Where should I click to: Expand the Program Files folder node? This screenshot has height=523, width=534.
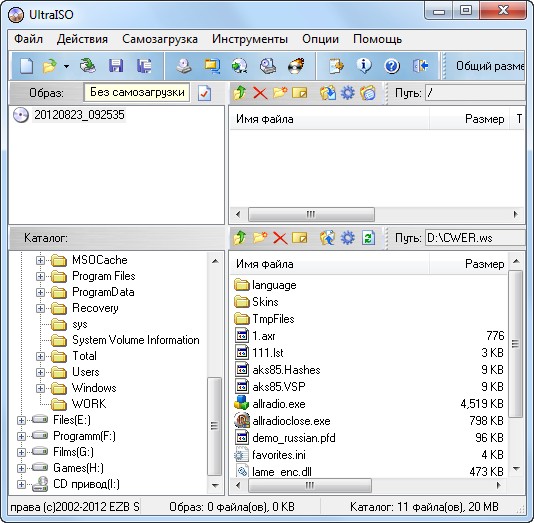pos(40,276)
